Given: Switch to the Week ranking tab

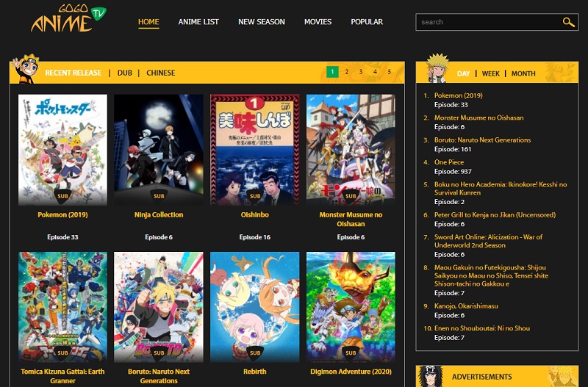Looking at the screenshot, I should (490, 73).
